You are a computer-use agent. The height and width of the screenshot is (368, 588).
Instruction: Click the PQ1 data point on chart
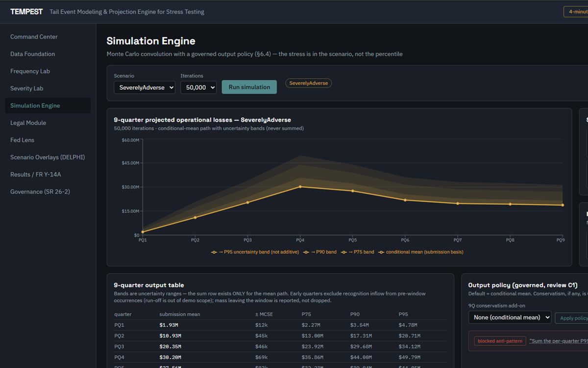(143, 232)
